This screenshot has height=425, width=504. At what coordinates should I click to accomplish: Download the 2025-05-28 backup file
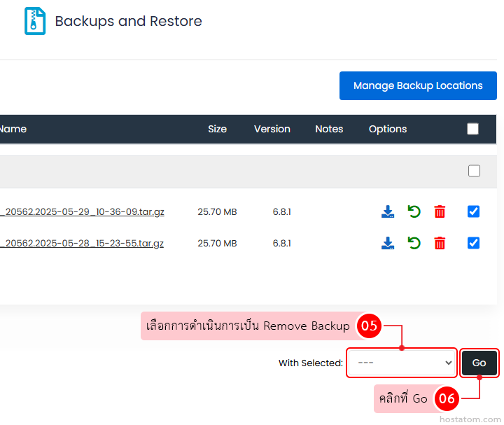(x=388, y=244)
